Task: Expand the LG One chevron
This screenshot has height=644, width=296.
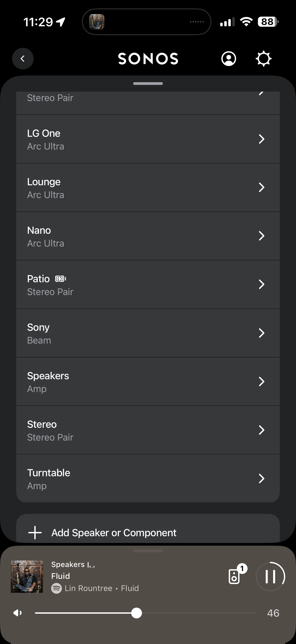Action: [261, 139]
